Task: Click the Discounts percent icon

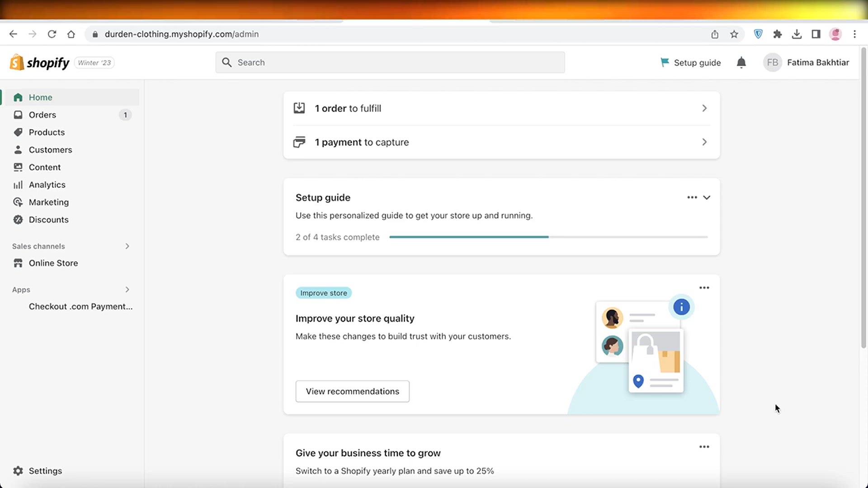Action: click(x=18, y=220)
